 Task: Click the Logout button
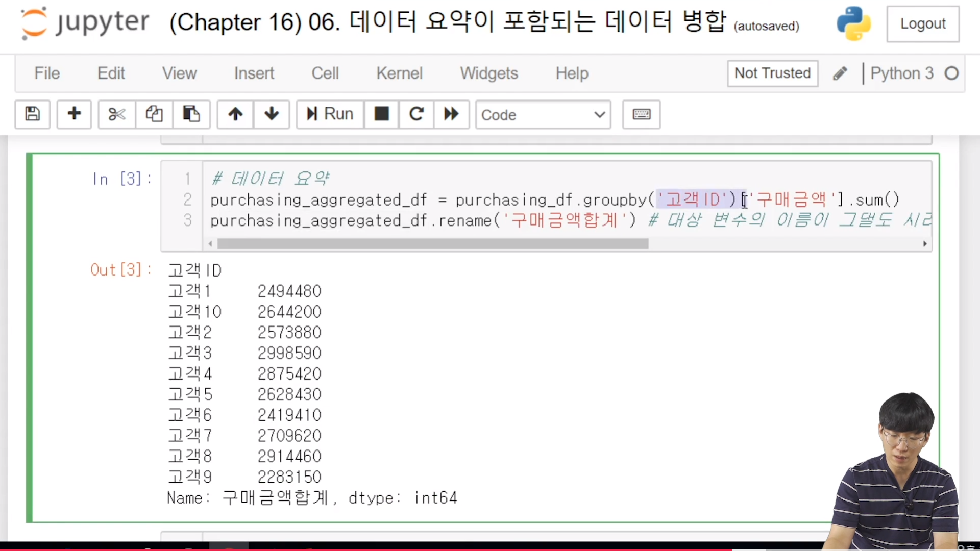click(922, 24)
